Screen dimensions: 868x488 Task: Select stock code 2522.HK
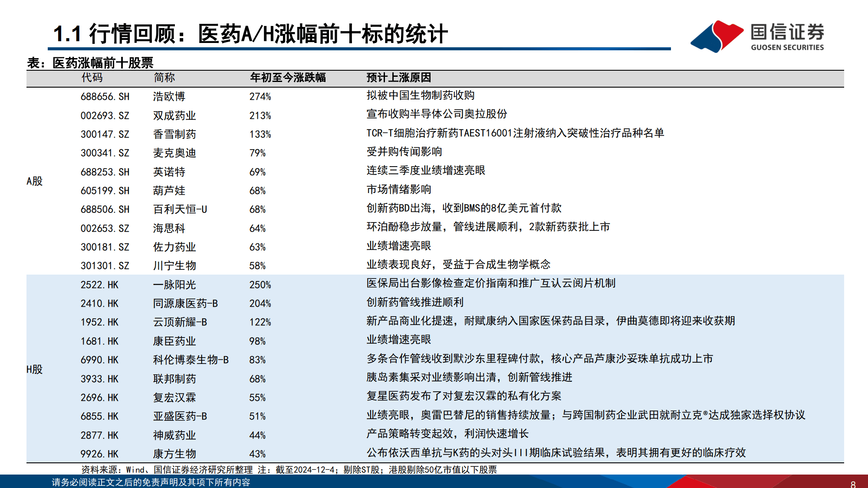coord(99,285)
